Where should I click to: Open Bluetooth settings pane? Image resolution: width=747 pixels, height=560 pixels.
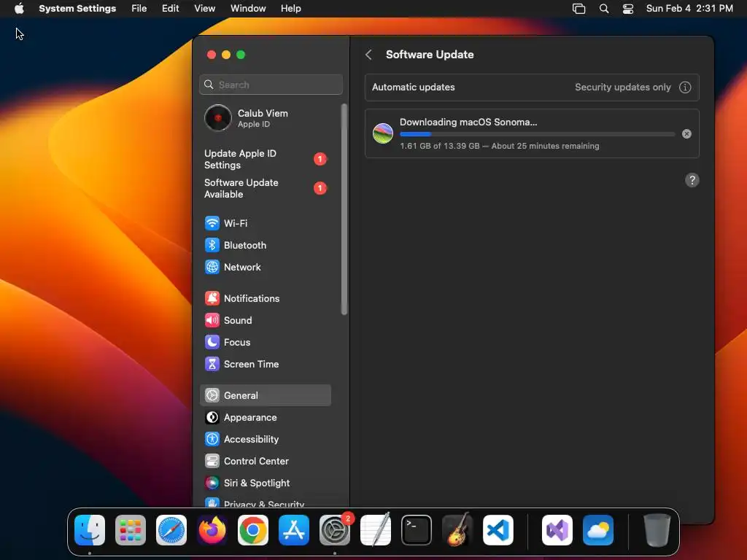click(x=265, y=245)
